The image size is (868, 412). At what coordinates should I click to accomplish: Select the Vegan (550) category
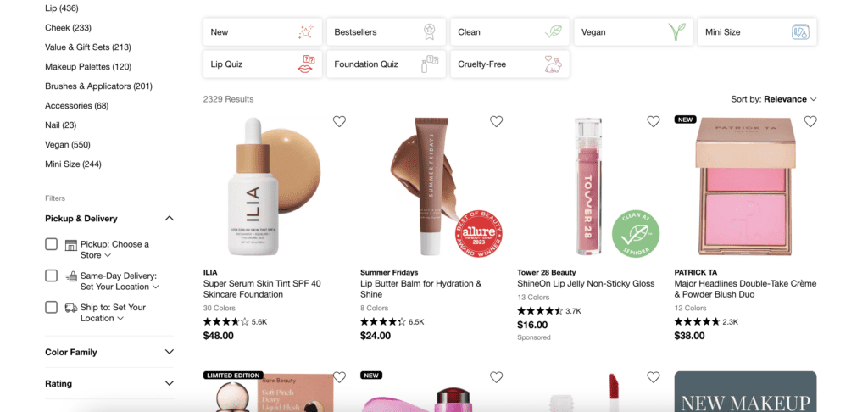[68, 144]
